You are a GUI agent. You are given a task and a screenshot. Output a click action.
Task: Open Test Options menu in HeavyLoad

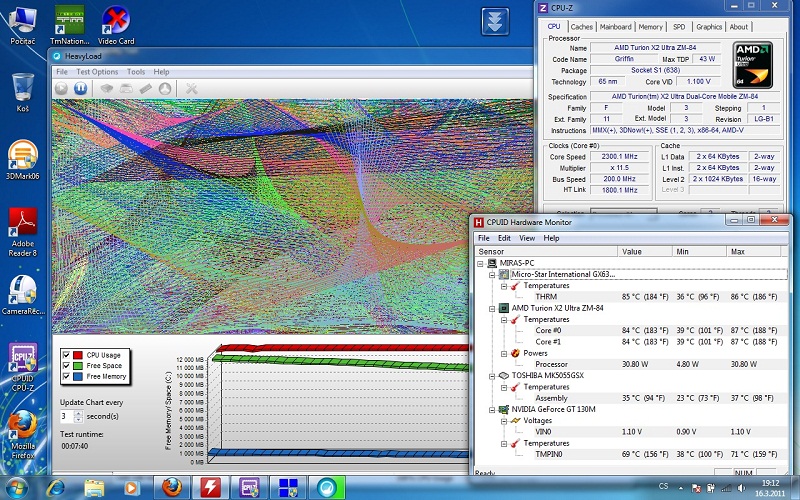[97, 72]
